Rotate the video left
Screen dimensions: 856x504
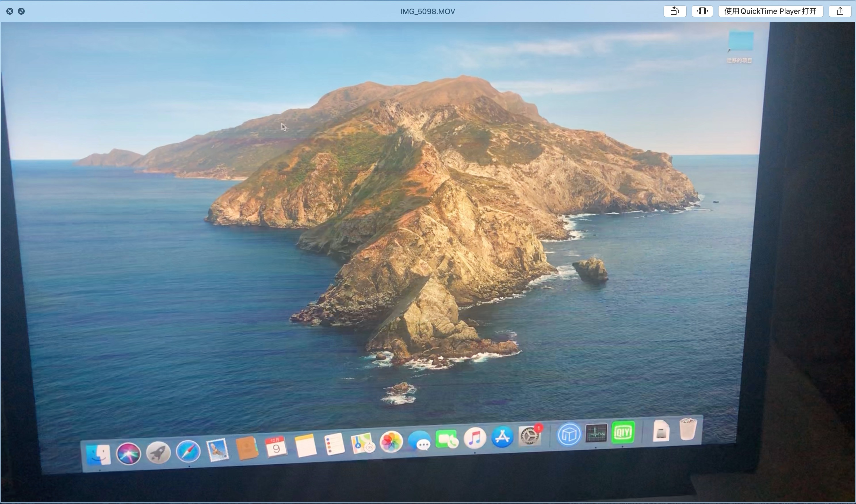click(675, 11)
